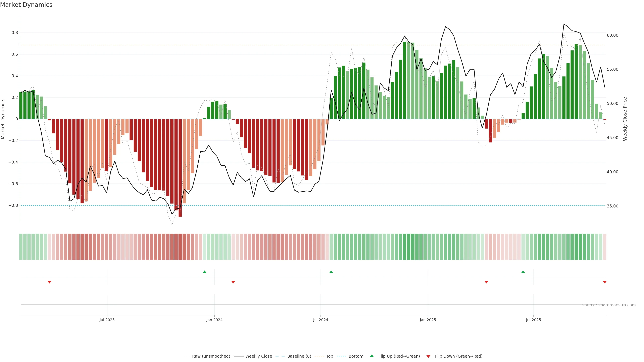Click red flip-down marker after Jan 2024
The width and height of the screenshot is (644, 362).
[233, 282]
